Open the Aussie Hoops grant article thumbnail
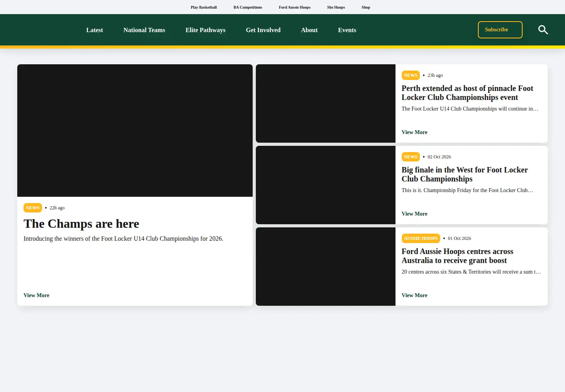Image resolution: width=565 pixels, height=392 pixels. point(326,267)
